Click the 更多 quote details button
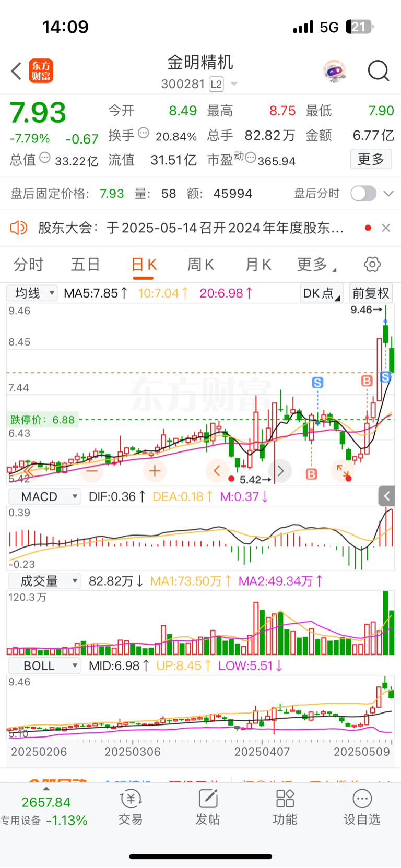 tap(371, 159)
